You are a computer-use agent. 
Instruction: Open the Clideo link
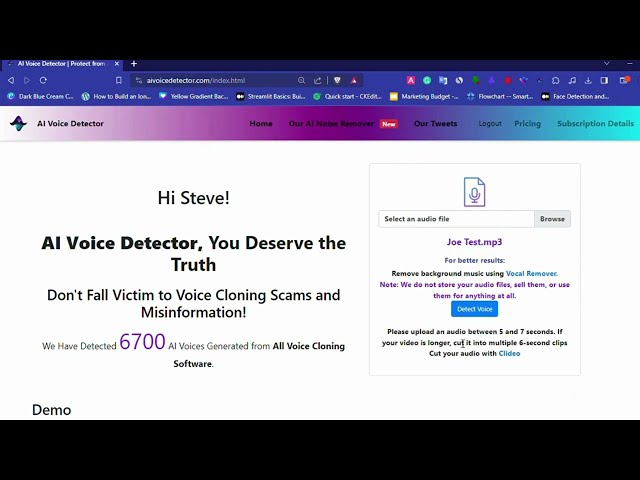click(509, 353)
